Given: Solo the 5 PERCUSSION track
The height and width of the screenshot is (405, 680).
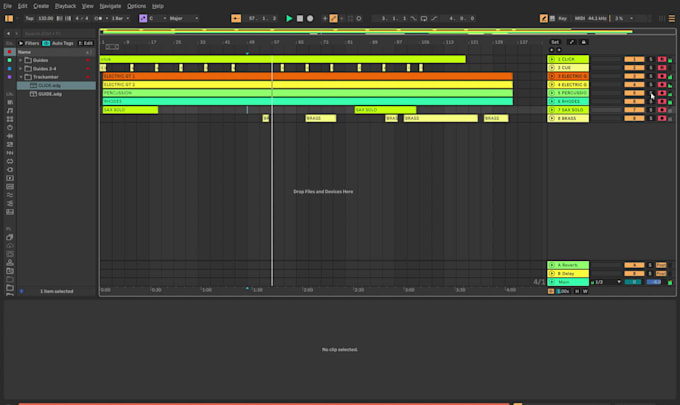Looking at the screenshot, I should point(651,93).
